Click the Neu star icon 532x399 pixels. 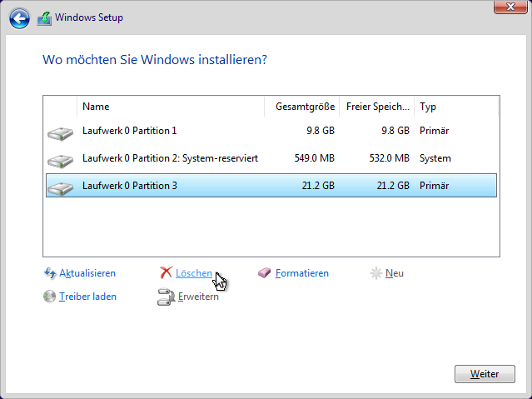pyautogui.click(x=376, y=273)
